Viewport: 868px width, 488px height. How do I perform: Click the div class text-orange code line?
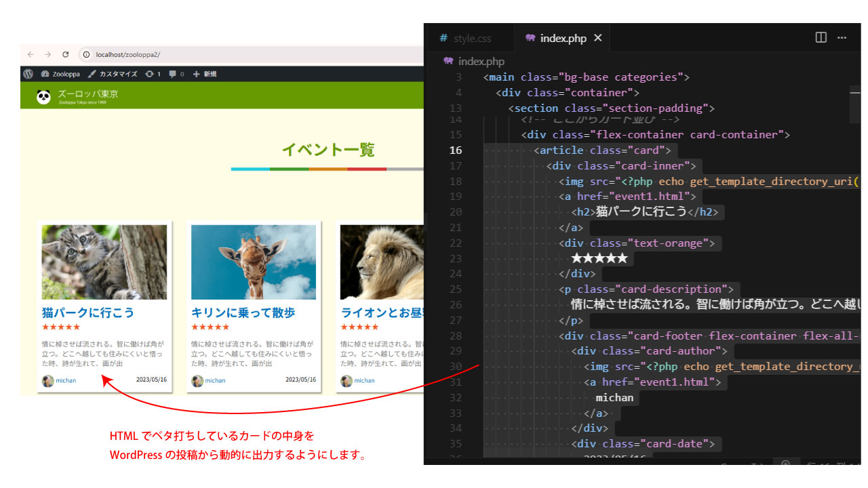pos(637,243)
